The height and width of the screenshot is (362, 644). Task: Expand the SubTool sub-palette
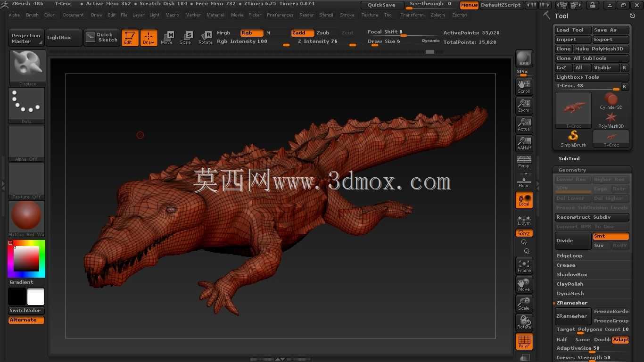click(569, 159)
